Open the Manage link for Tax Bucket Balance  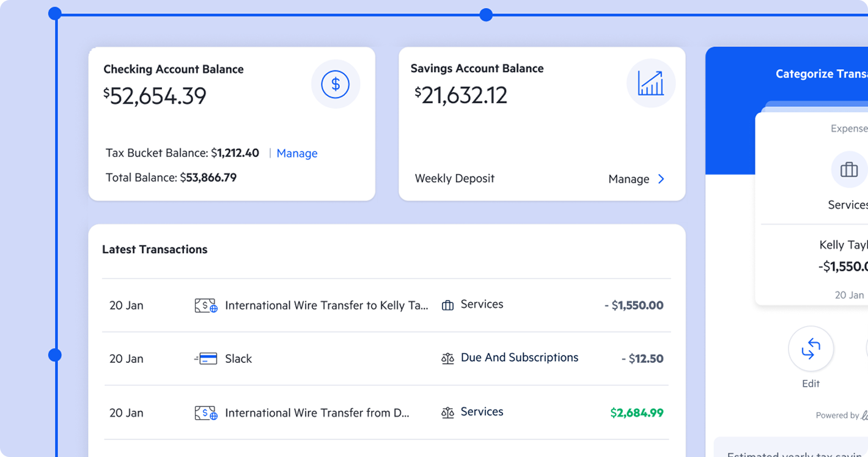[297, 153]
